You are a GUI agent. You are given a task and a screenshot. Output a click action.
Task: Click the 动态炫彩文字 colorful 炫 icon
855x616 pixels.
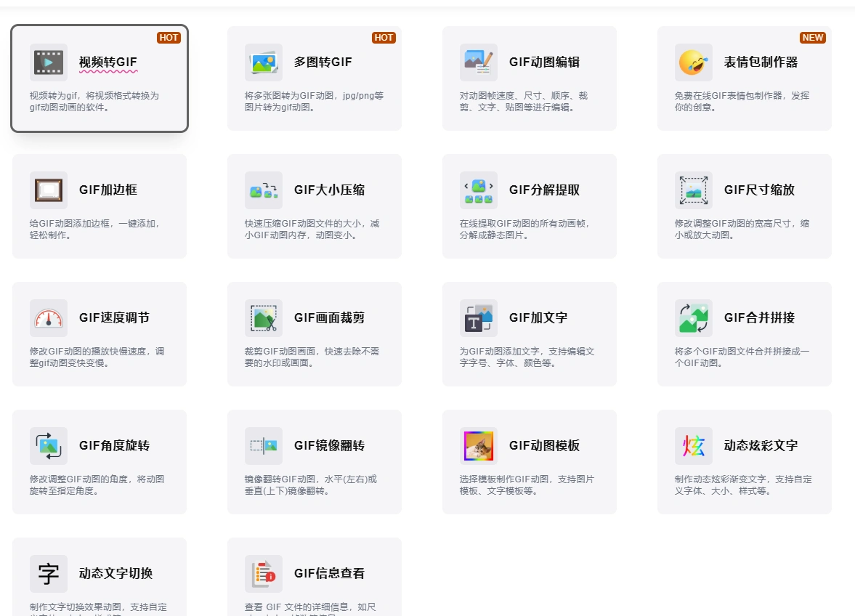point(693,446)
